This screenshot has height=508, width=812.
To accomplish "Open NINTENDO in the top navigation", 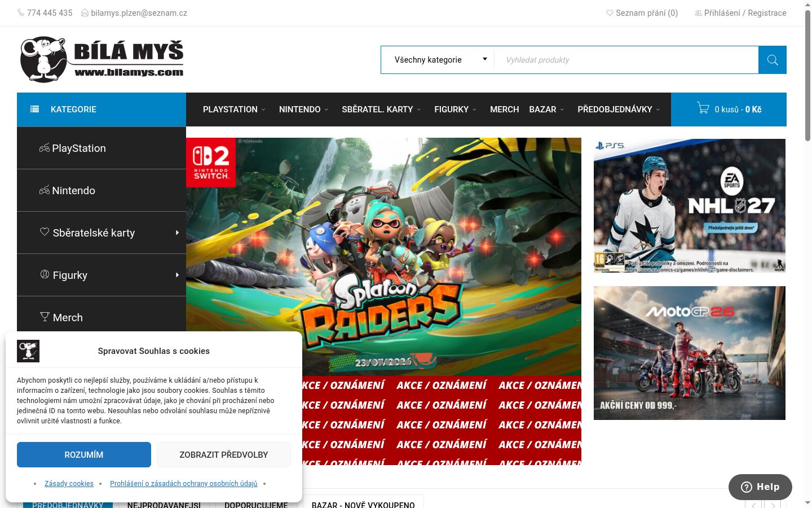I will click(299, 110).
